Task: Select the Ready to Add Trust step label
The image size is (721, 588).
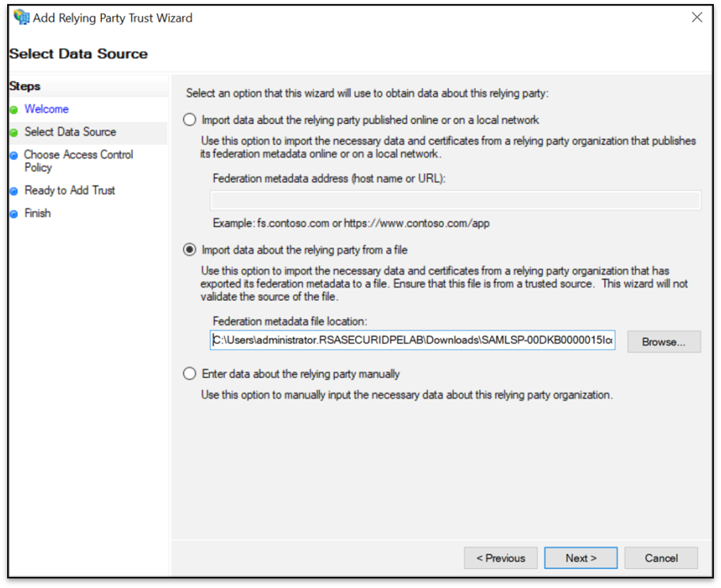Action: click(70, 191)
